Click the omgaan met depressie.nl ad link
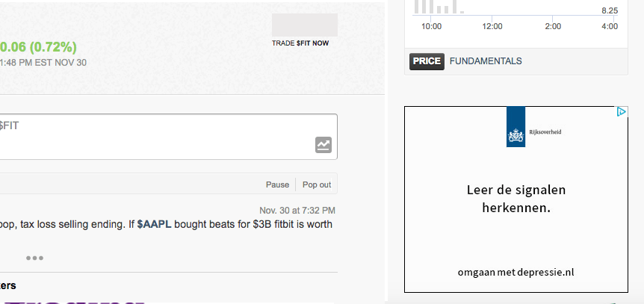 click(515, 273)
